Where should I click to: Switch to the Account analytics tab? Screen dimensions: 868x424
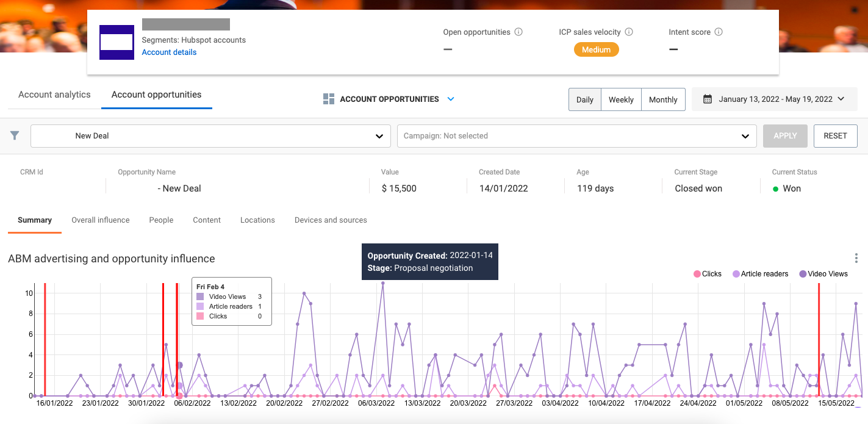click(54, 95)
